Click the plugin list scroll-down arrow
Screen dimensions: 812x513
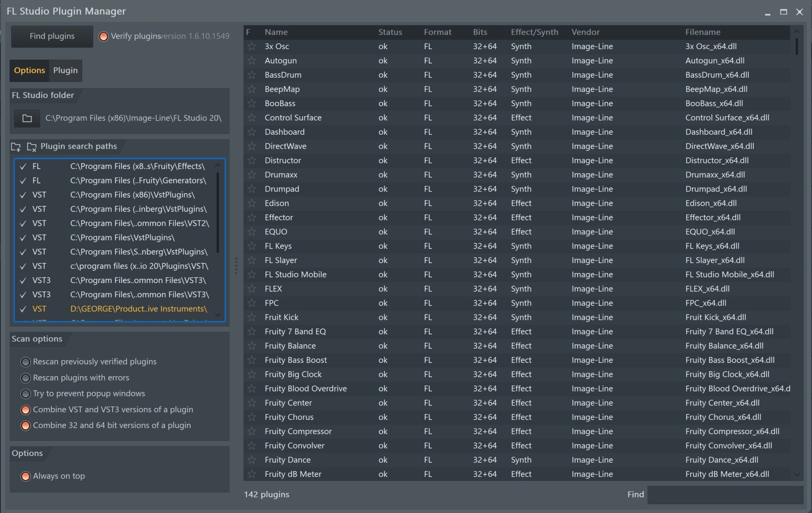tap(797, 475)
